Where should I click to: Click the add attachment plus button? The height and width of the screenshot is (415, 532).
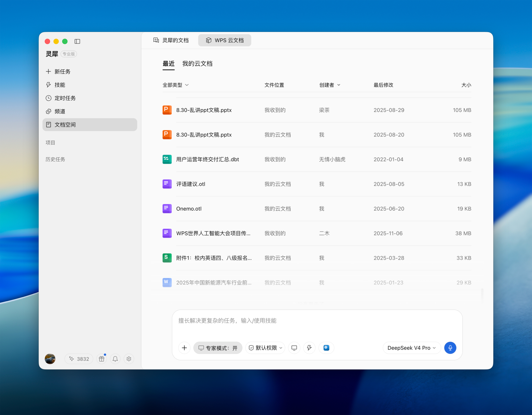[x=184, y=348]
